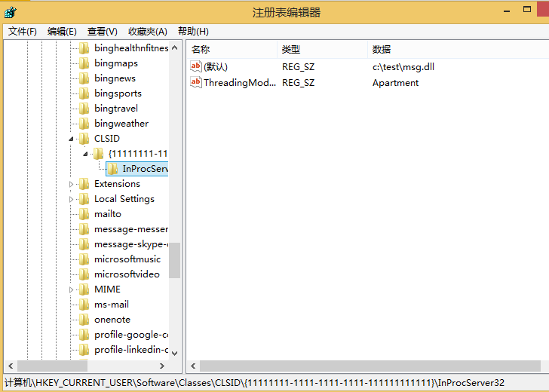The width and height of the screenshot is (549, 392).
Task: Click the {11111111-11 key folder icon
Action: (98, 154)
